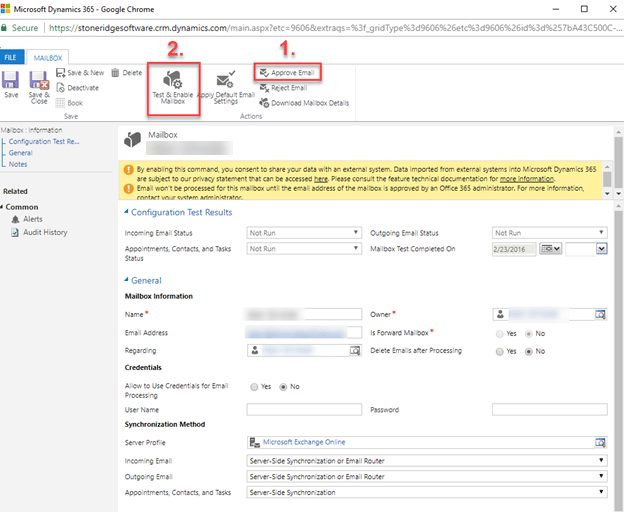Open Incoming Email Status dropdown
The image size is (624, 512).
click(304, 233)
